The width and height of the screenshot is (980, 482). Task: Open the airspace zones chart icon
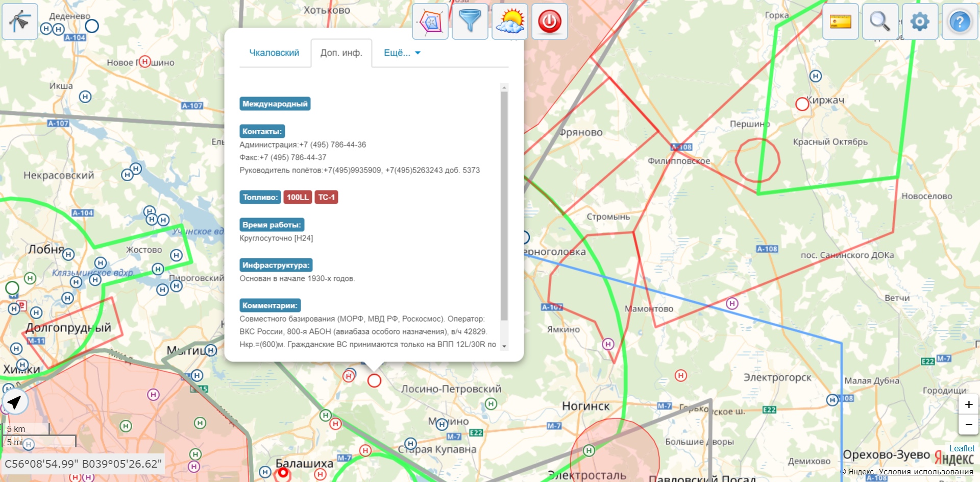coord(430,21)
